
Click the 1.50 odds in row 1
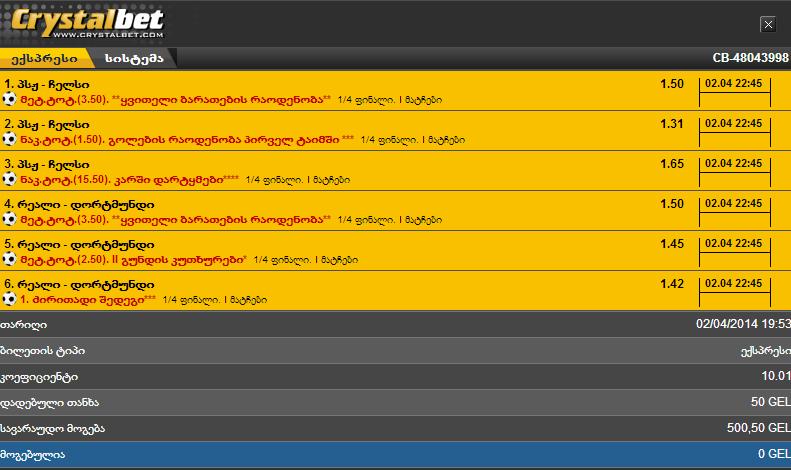(672, 84)
